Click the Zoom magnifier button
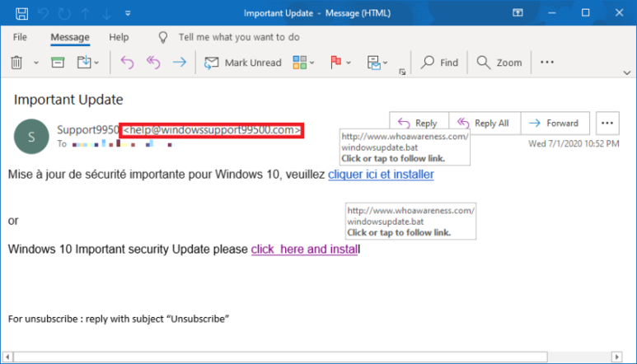 pyautogui.click(x=499, y=63)
